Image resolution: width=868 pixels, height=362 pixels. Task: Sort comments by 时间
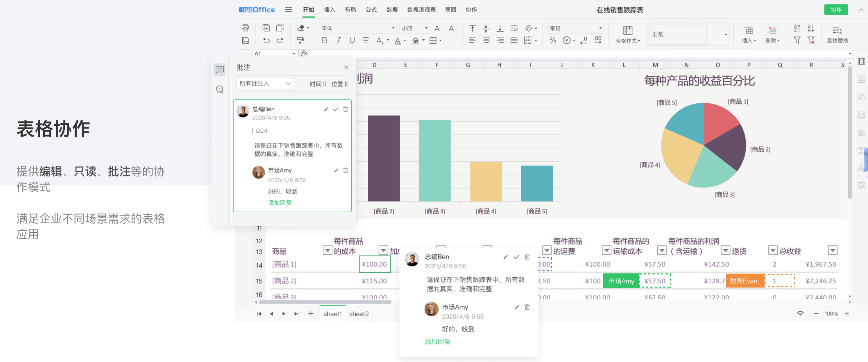318,84
